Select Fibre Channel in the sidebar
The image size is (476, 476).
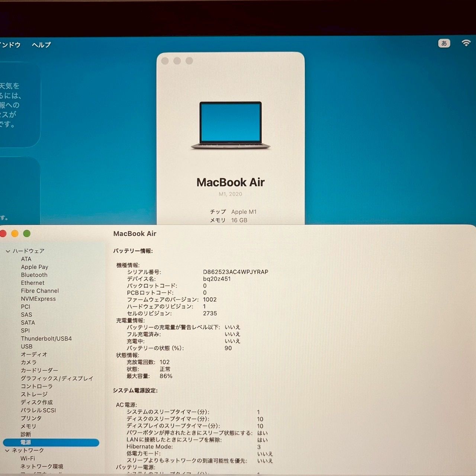tap(40, 291)
